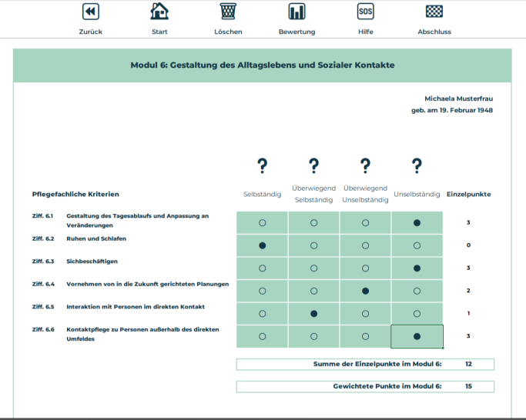
Task: Click the Zurück rewind icon
Action: coord(90,12)
